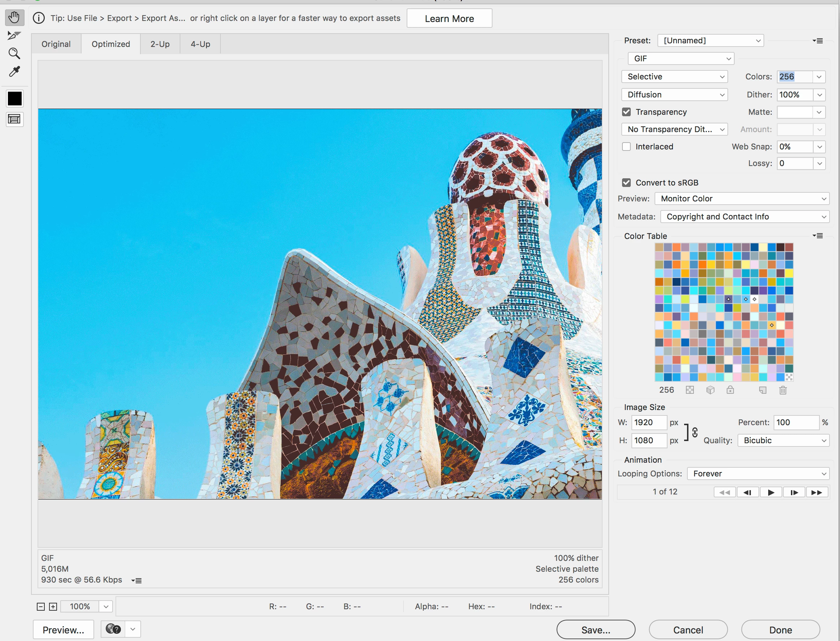Select the Slice Select tool
The image size is (840, 641).
tap(14, 35)
